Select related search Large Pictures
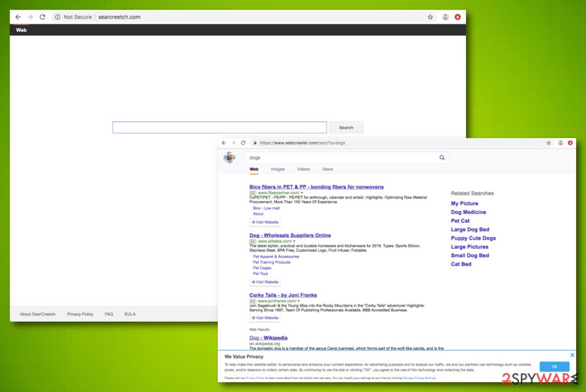This screenshot has width=586, height=392. [x=469, y=247]
